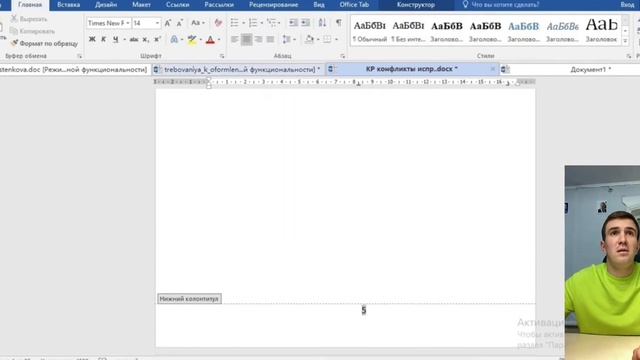The image size is (640, 360).
Task: Open the Вставка ribbon tab
Action: (x=68, y=5)
